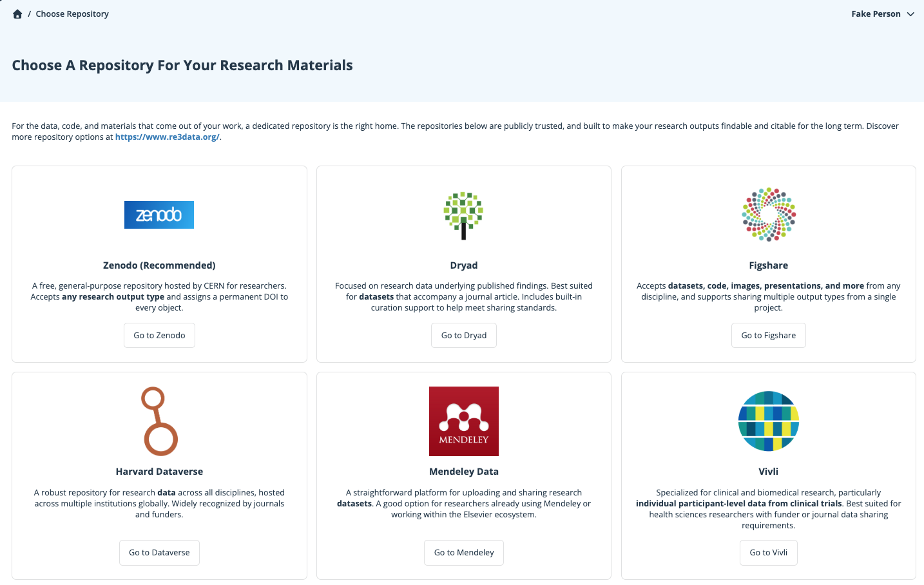Launch the Go to Figshare button
The width and height of the screenshot is (924, 585).
pyautogui.click(x=769, y=336)
